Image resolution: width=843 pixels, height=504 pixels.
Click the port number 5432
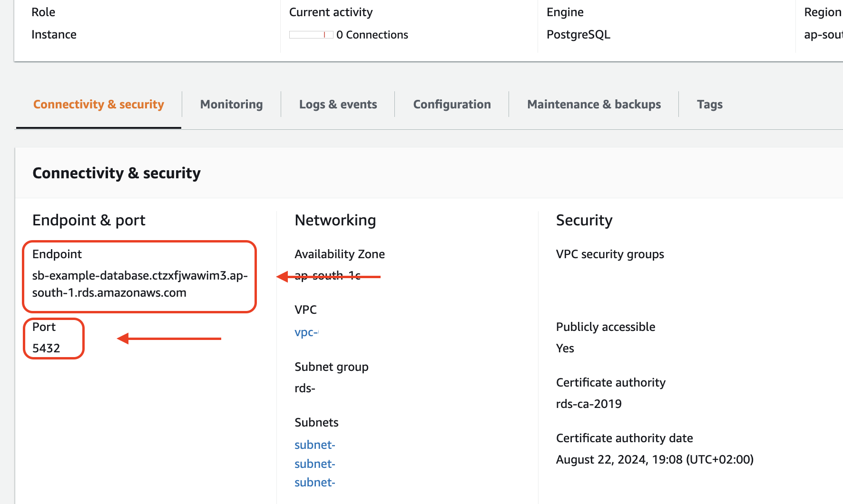coord(46,348)
